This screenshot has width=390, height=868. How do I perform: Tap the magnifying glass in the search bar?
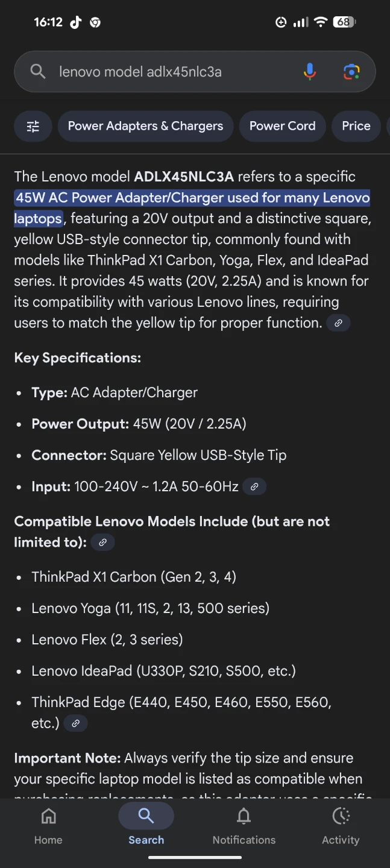coord(37,71)
